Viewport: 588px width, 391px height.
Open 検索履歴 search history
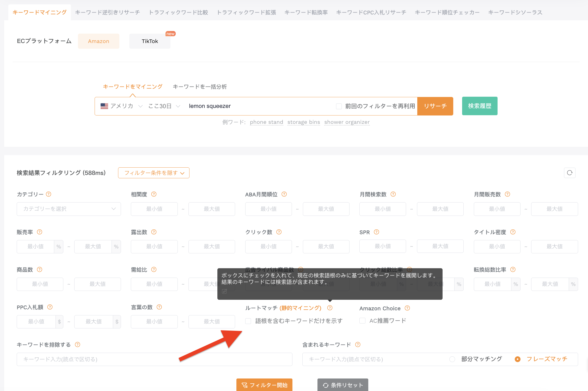click(x=480, y=106)
